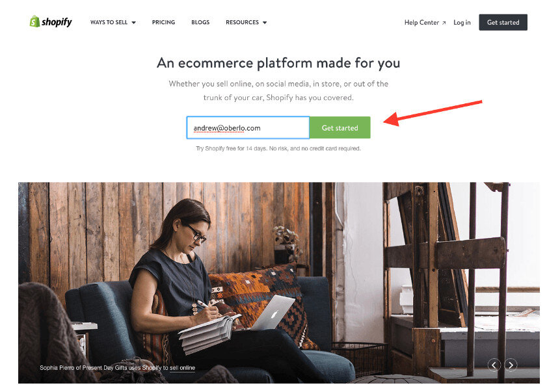
Task: Click the dark Get started header button
Action: point(503,22)
